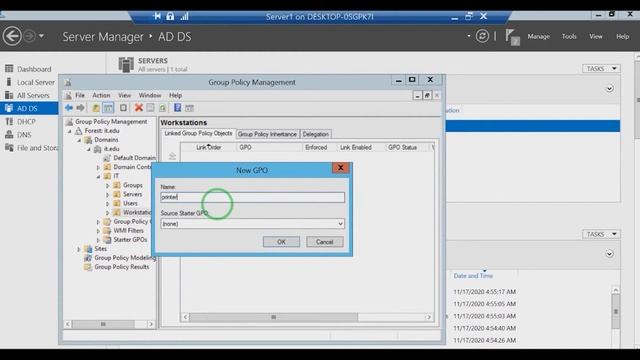Image resolution: width=640 pixels, height=360 pixels.
Task: Expand the WMI Filters tree node
Action: [x=98, y=231]
